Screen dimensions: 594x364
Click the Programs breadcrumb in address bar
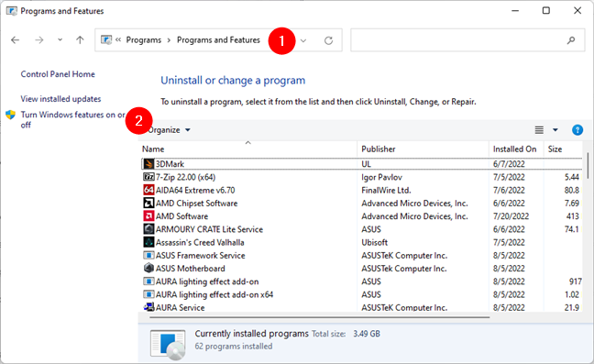pyautogui.click(x=144, y=39)
